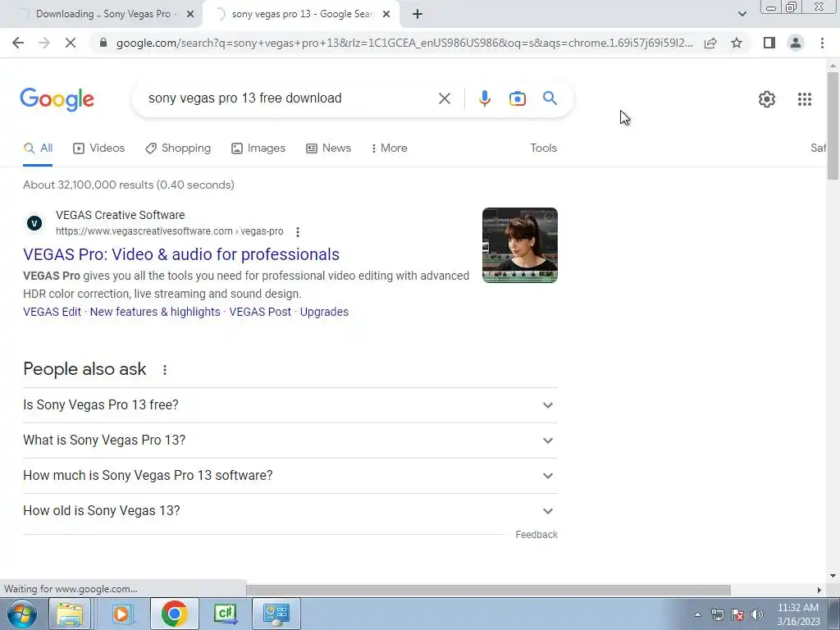Click the vegascreativesoftware.com URL text
840x630 pixels.
point(169,231)
